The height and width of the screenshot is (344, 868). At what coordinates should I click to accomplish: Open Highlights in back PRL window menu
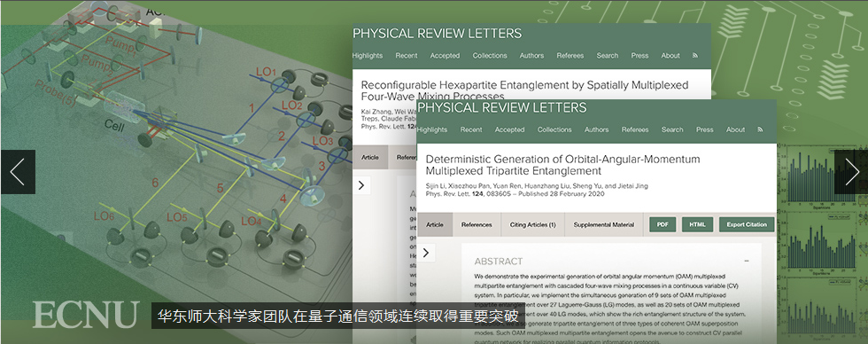tap(367, 55)
